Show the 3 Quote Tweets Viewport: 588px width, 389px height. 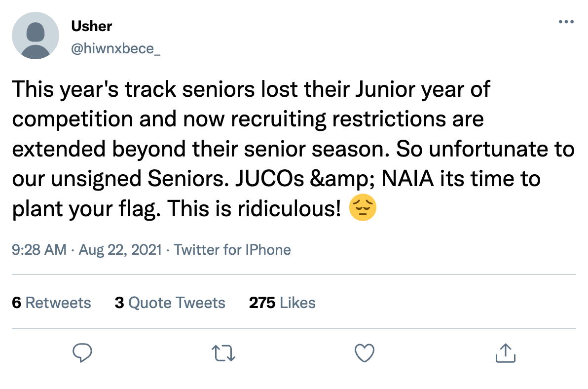point(170,303)
